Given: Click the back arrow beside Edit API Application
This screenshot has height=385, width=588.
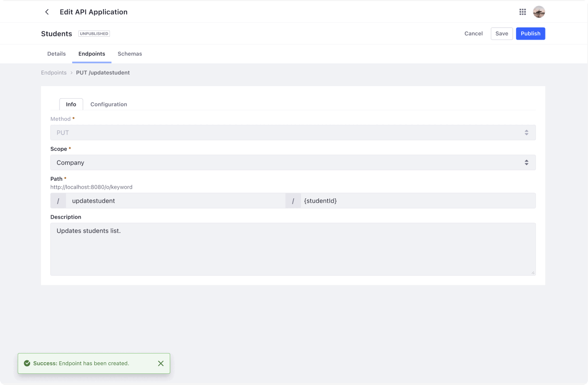Looking at the screenshot, I should coord(47,12).
